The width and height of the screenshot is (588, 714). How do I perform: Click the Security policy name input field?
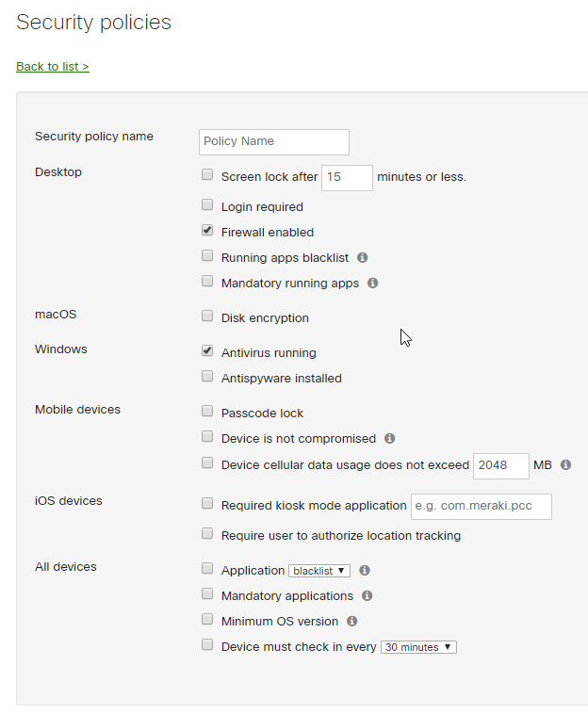[274, 141]
